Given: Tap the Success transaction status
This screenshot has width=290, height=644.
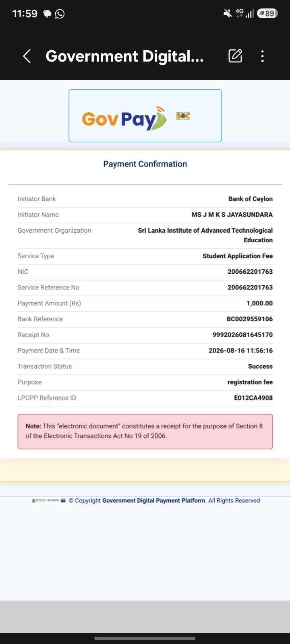Looking at the screenshot, I should [x=260, y=366].
